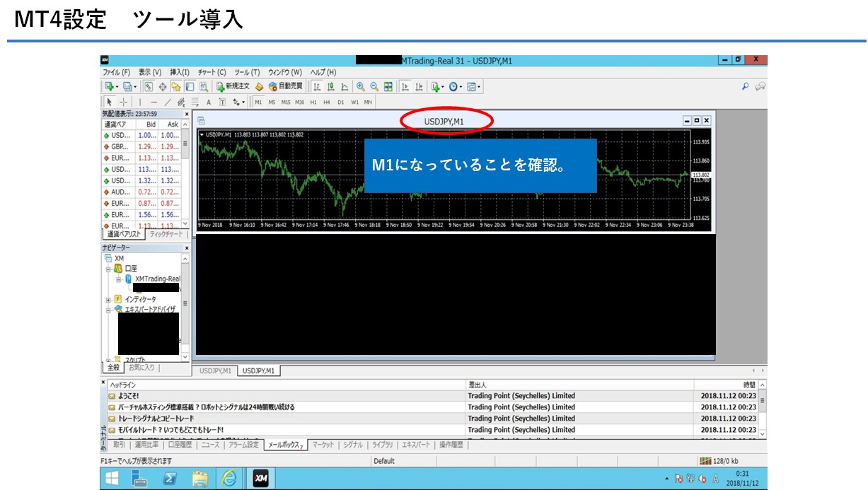Click the new chart toolbar icon
The image size is (868, 490).
pos(110,87)
